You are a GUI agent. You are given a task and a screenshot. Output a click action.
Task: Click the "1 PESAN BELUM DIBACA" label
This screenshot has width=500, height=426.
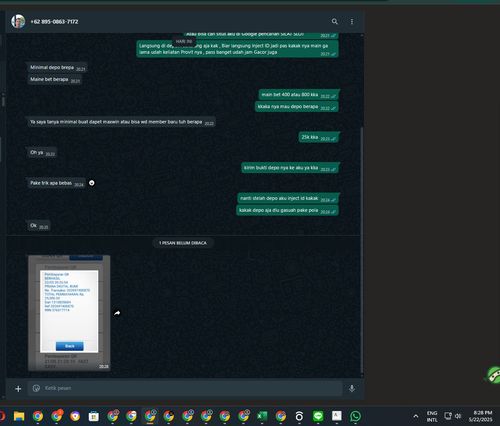point(183,243)
